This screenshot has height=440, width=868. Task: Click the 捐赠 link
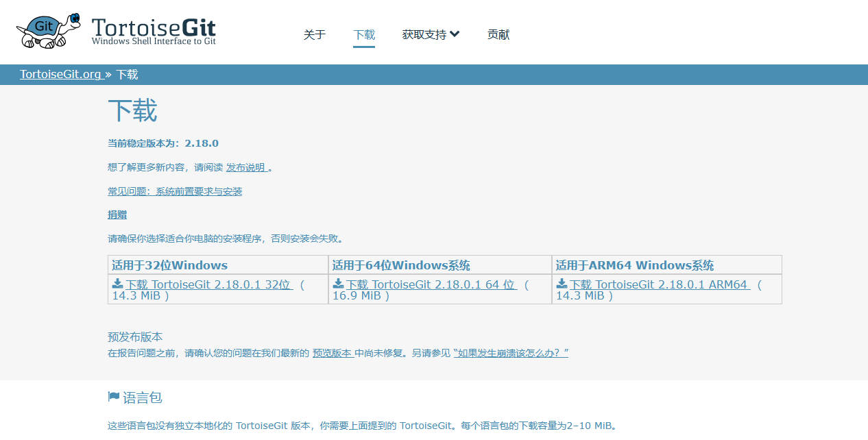(x=117, y=215)
